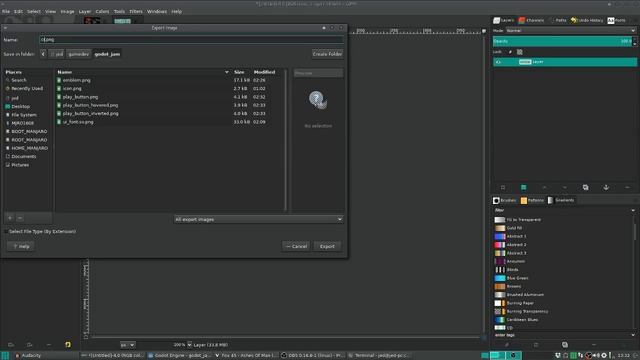Select icon.png in file list
This screenshot has height=360, width=640.
(x=72, y=89)
